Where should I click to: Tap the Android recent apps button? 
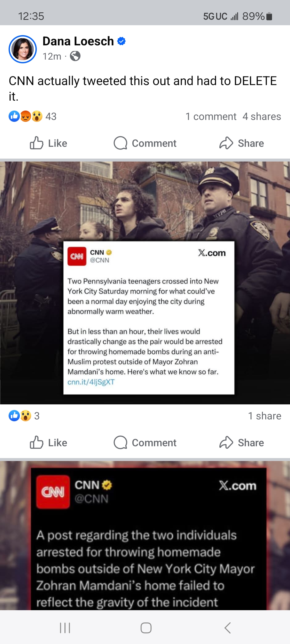click(x=65, y=628)
